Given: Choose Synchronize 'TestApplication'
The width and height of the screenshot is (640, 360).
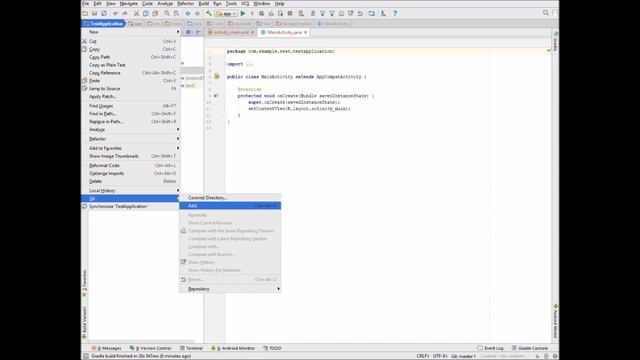Looking at the screenshot, I should tap(131, 207).
